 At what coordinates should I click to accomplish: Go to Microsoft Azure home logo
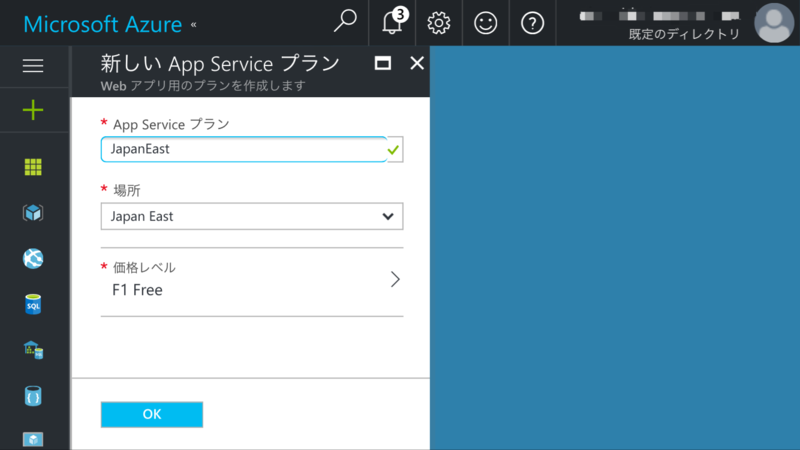[x=103, y=24]
